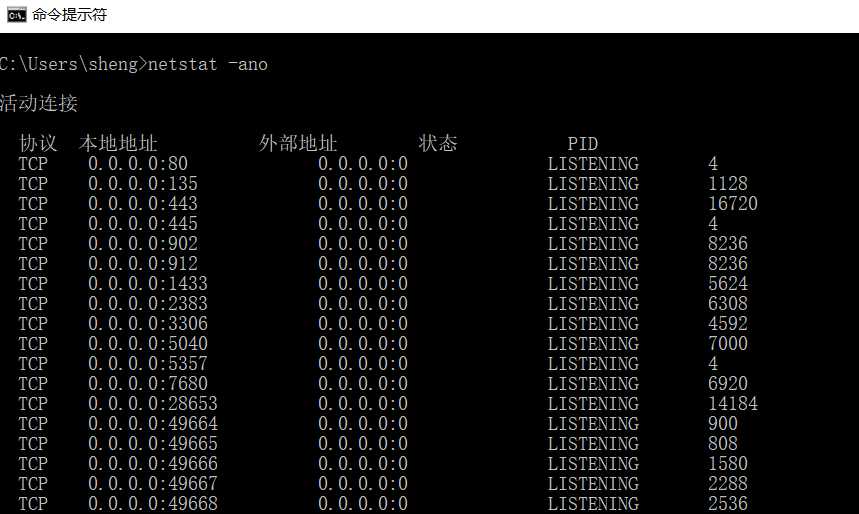Click the 本地地址 column header
The height and width of the screenshot is (514, 859).
pyautogui.click(x=118, y=144)
